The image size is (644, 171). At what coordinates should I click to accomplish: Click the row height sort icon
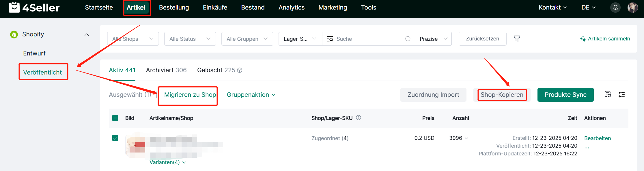[x=621, y=94]
